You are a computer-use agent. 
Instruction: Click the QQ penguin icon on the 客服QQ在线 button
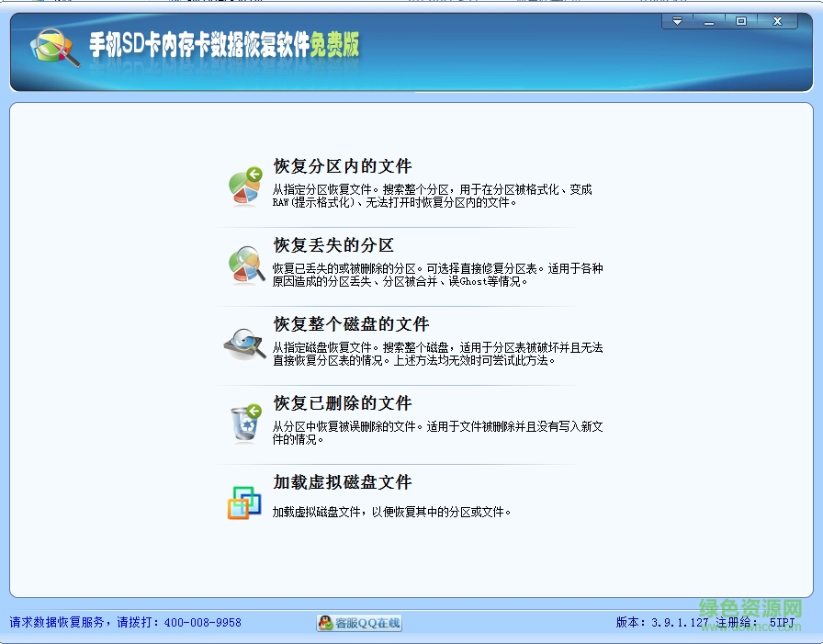[323, 622]
